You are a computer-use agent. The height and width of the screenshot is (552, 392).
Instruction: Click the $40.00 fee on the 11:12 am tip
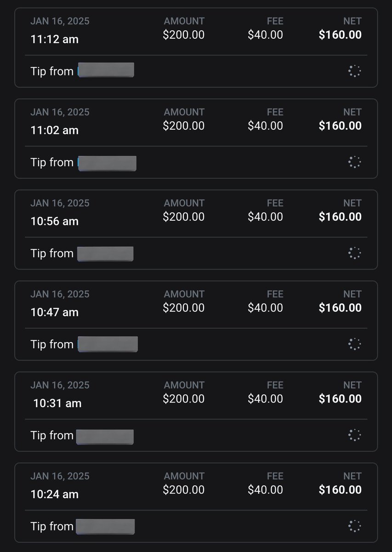click(x=265, y=34)
